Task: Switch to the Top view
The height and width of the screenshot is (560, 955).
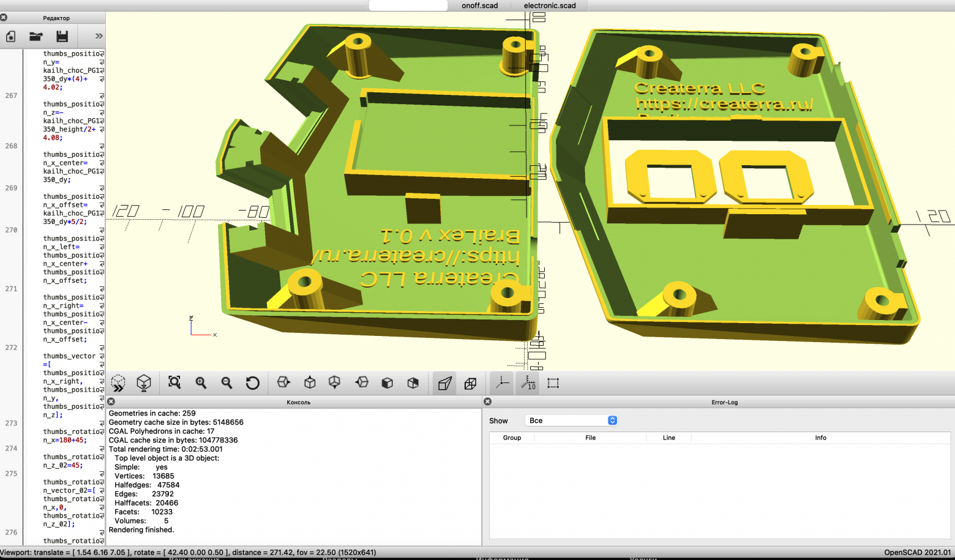Action: (x=310, y=383)
